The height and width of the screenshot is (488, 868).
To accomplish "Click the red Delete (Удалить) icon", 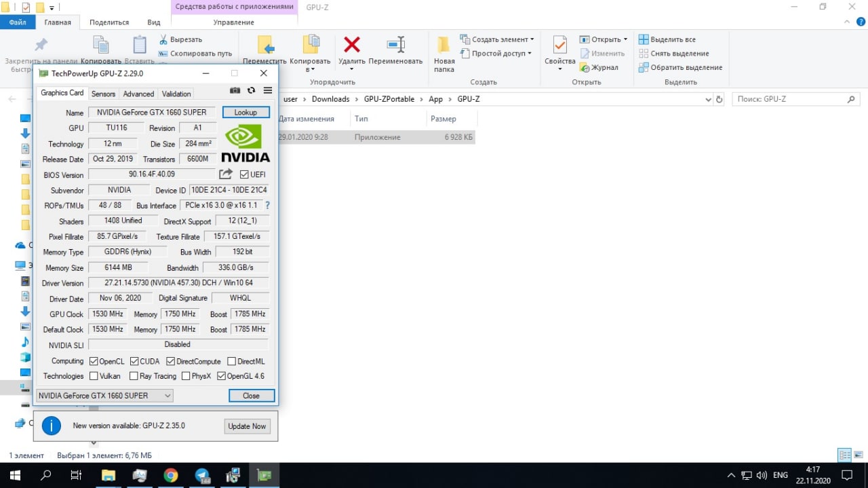I will click(352, 45).
